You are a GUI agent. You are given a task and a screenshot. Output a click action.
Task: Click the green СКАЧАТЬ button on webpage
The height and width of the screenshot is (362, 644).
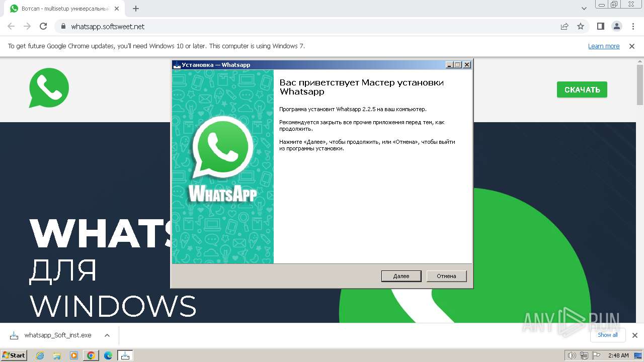(582, 89)
